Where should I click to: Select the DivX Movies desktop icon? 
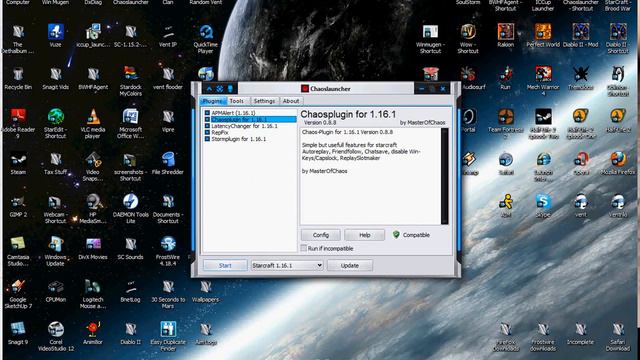93,248
